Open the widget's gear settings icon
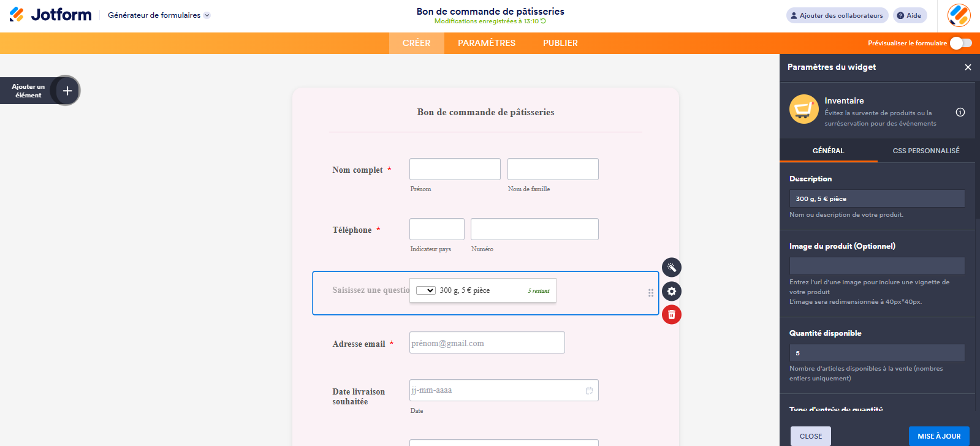Viewport: 980px width, 446px height. click(671, 291)
